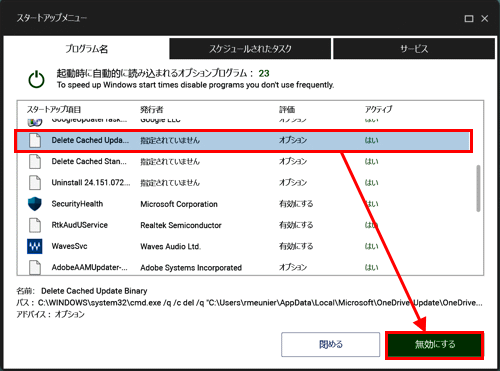Image resolution: width=500 pixels, height=371 pixels.
Task: Click the WavesSvc blue waveform icon
Action: click(35, 246)
